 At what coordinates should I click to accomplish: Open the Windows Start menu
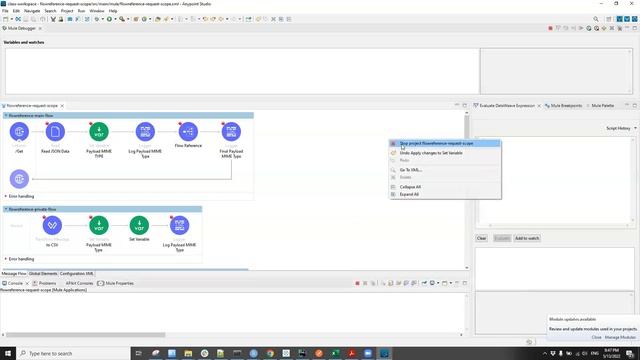[8, 353]
